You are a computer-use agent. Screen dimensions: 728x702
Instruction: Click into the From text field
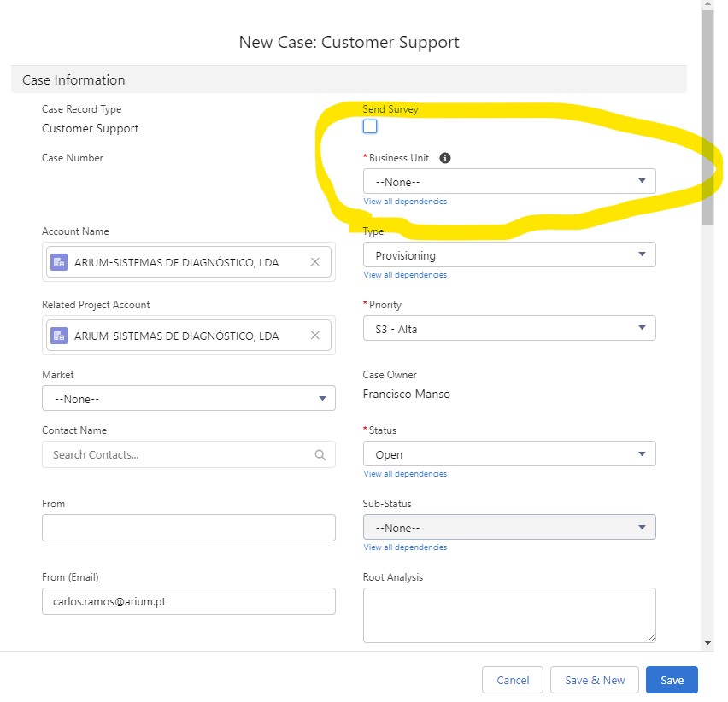pos(188,528)
